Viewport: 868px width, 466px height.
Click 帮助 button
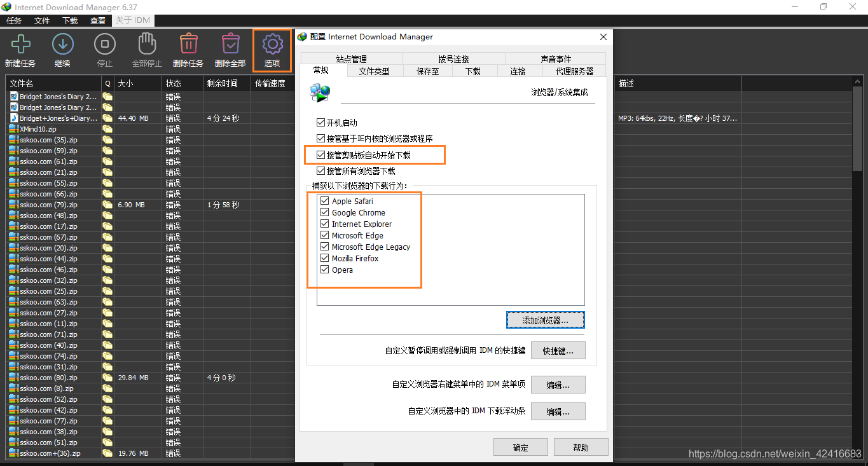click(581, 447)
